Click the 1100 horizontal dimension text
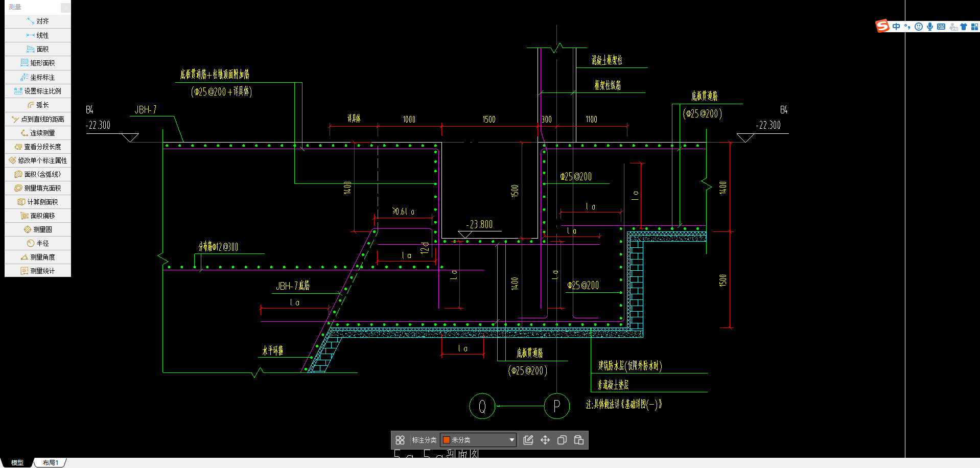The width and height of the screenshot is (980, 468). click(x=591, y=120)
